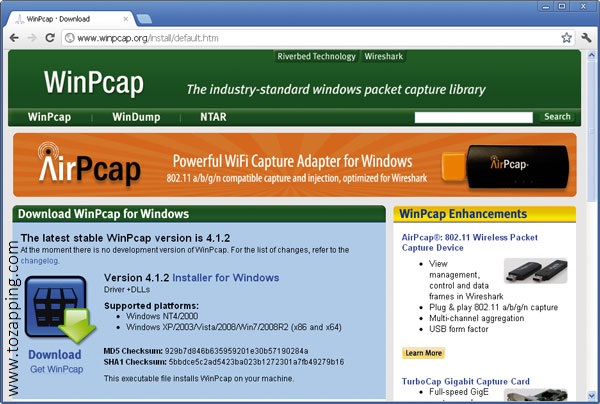The image size is (600, 404).
Task: Close the WinPcap Download tab
Action: coord(126,19)
